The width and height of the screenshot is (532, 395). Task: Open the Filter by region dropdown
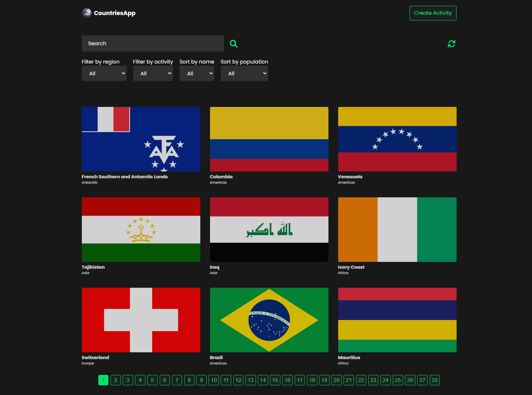click(x=104, y=73)
